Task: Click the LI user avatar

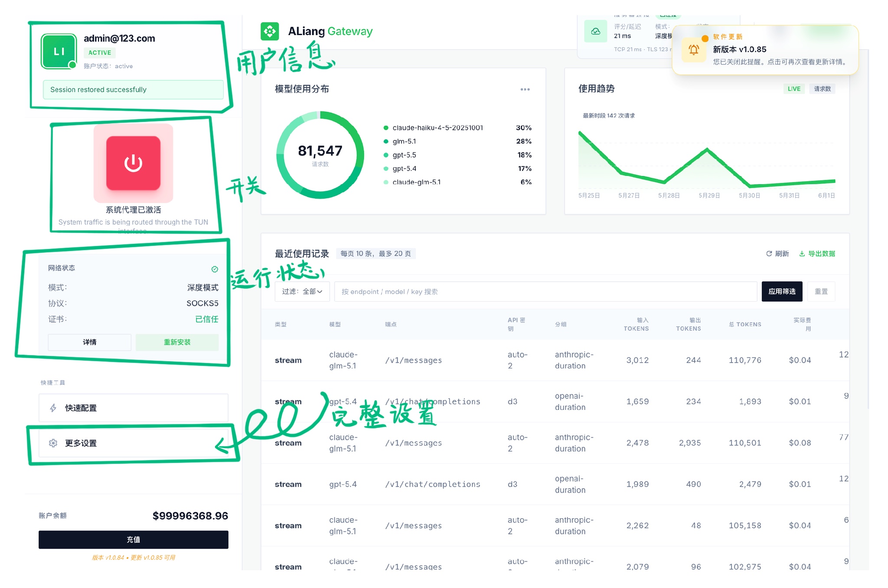Action: 59,52
